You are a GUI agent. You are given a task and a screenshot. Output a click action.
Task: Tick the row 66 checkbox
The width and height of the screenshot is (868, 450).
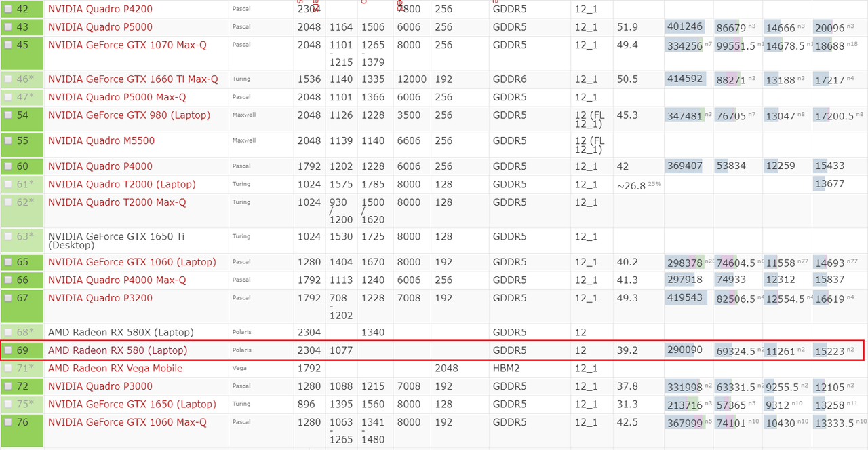coord(8,280)
